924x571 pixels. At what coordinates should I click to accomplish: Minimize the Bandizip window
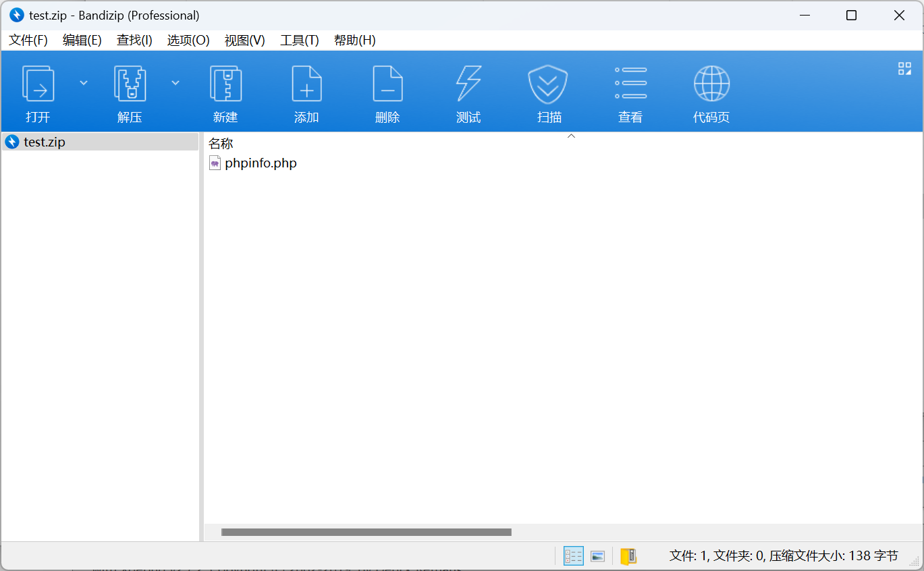804,15
